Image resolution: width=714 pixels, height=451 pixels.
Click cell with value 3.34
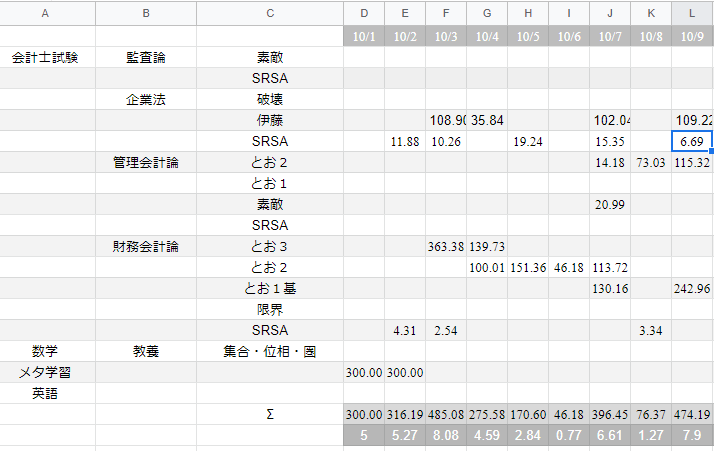click(651, 330)
